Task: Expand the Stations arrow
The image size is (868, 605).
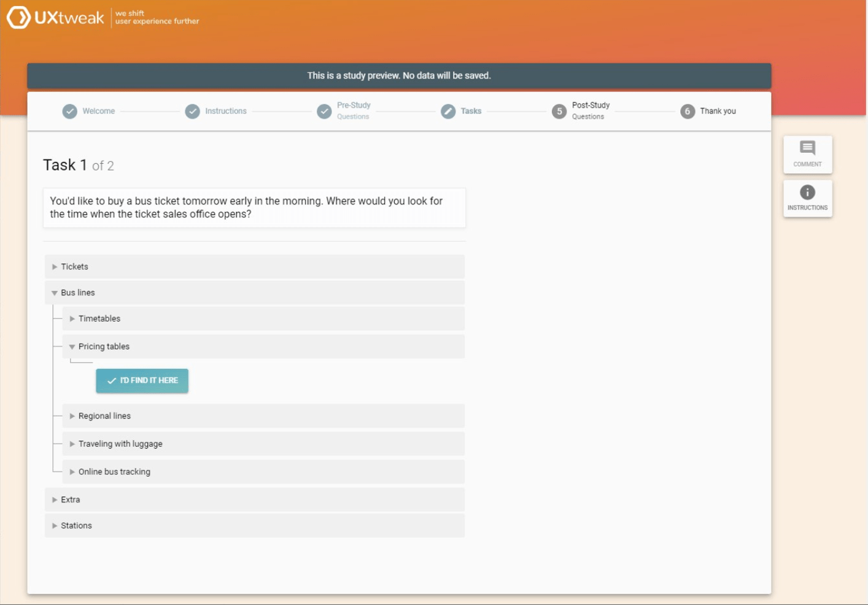Action: (55, 526)
